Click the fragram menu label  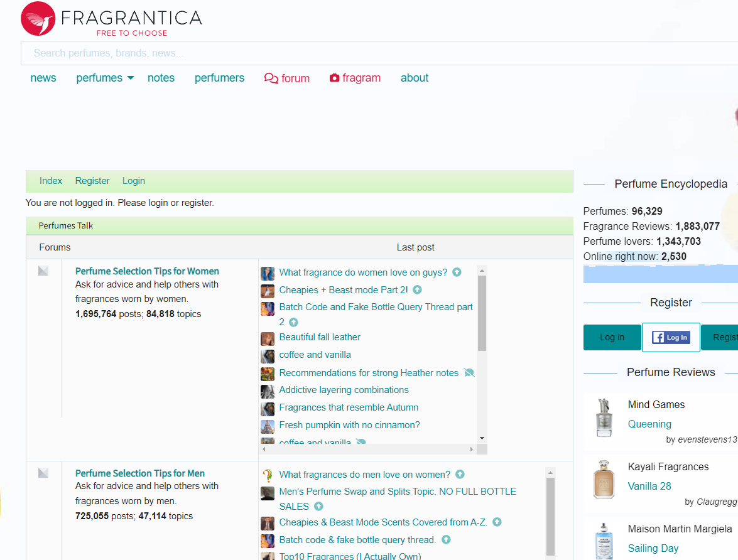tap(362, 78)
